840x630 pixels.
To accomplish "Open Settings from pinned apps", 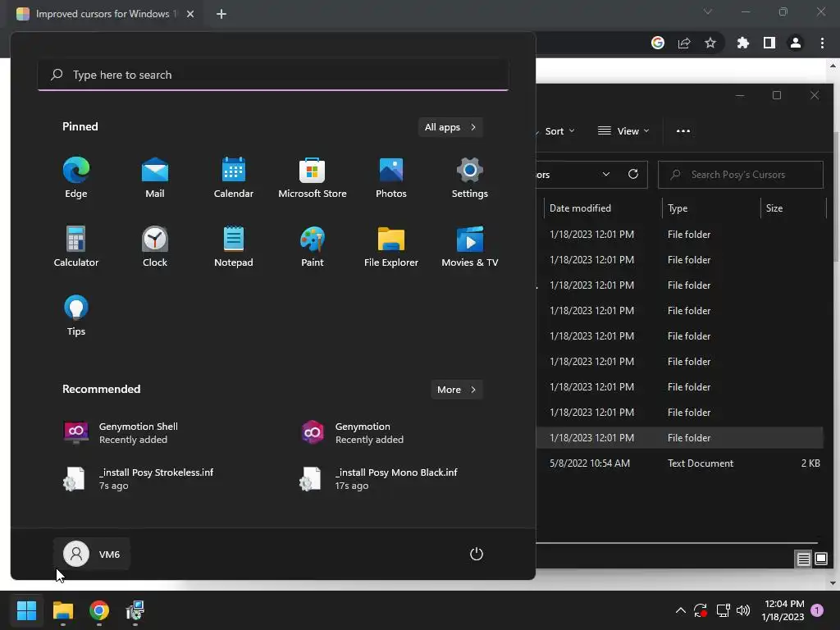I will pos(470,177).
